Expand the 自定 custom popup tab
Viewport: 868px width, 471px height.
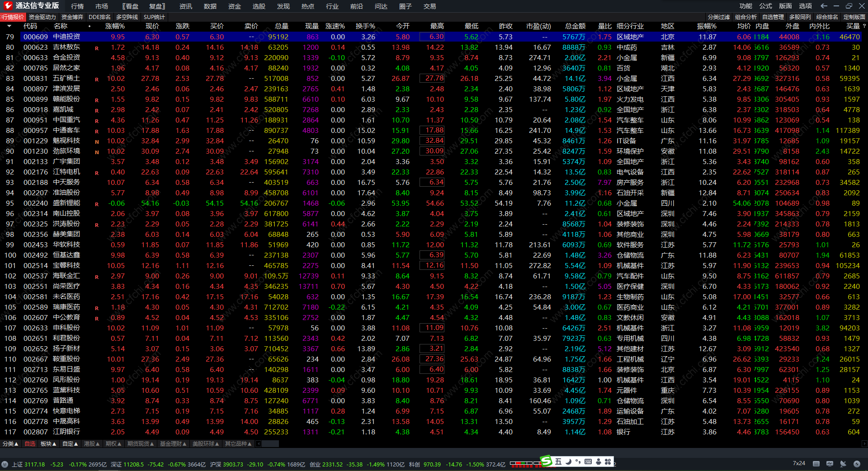[x=70, y=444]
